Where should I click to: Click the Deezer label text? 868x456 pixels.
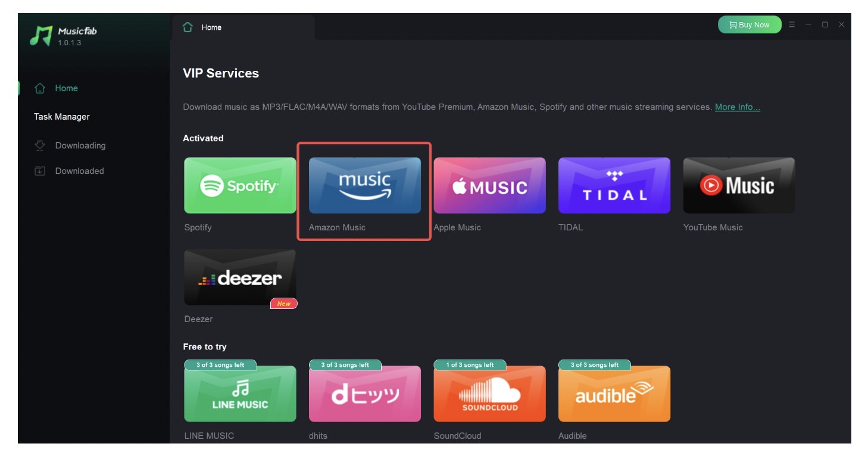click(x=198, y=319)
